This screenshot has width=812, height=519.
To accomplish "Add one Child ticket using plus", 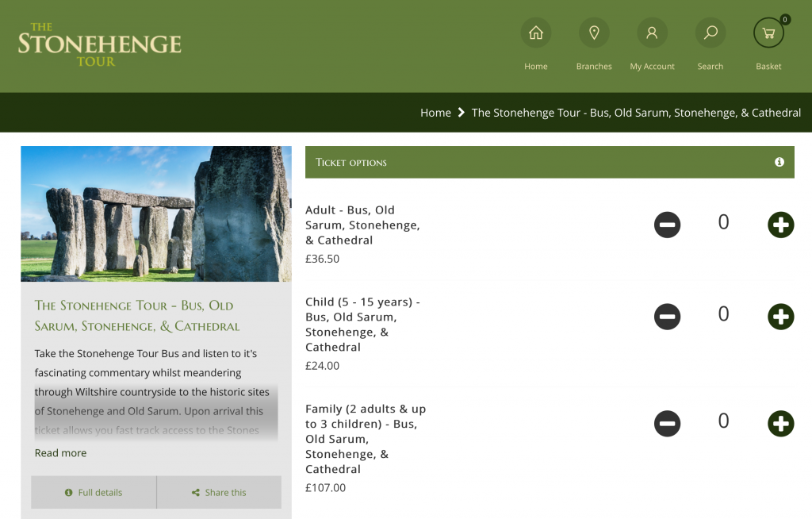I will tap(780, 317).
